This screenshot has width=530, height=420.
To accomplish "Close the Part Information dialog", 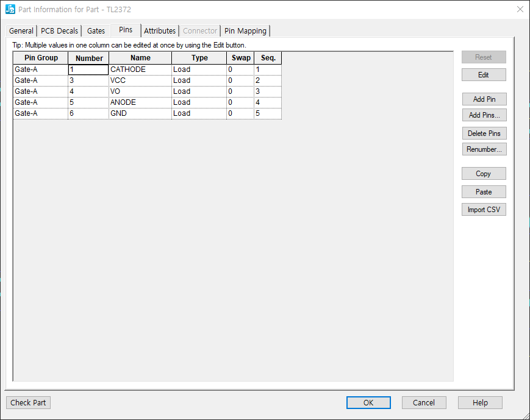I will tap(520, 10).
